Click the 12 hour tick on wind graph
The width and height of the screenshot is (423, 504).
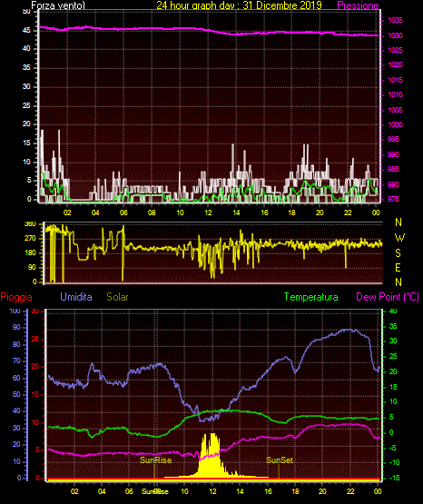pos(208,212)
